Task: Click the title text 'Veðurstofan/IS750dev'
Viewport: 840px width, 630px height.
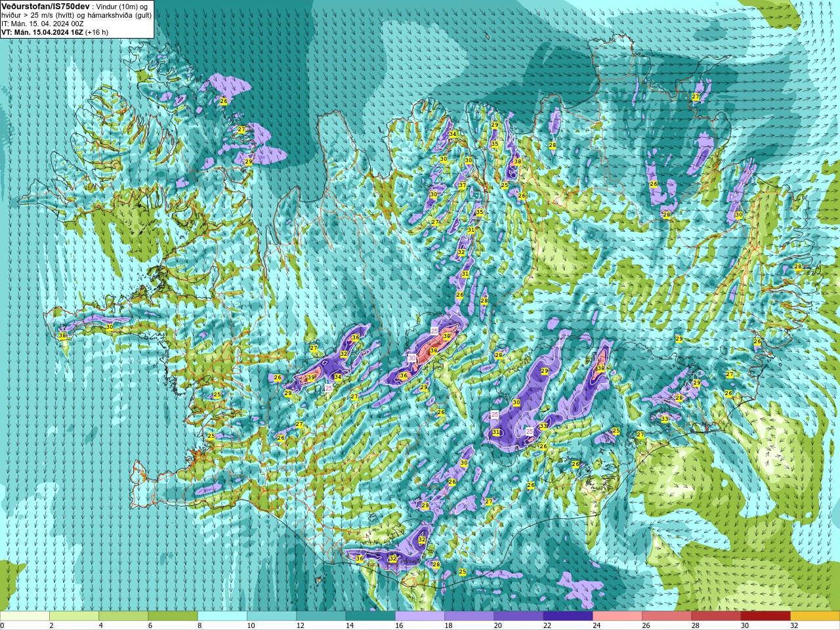Action: 45,7
